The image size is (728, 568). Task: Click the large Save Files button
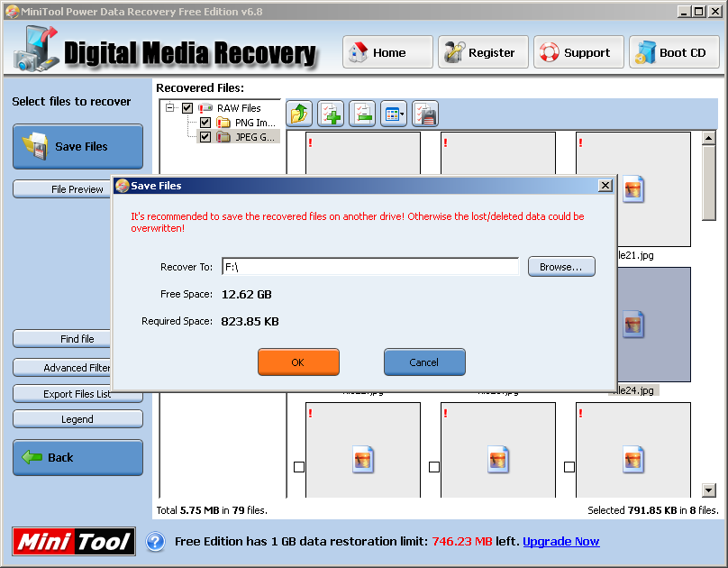pyautogui.click(x=78, y=146)
